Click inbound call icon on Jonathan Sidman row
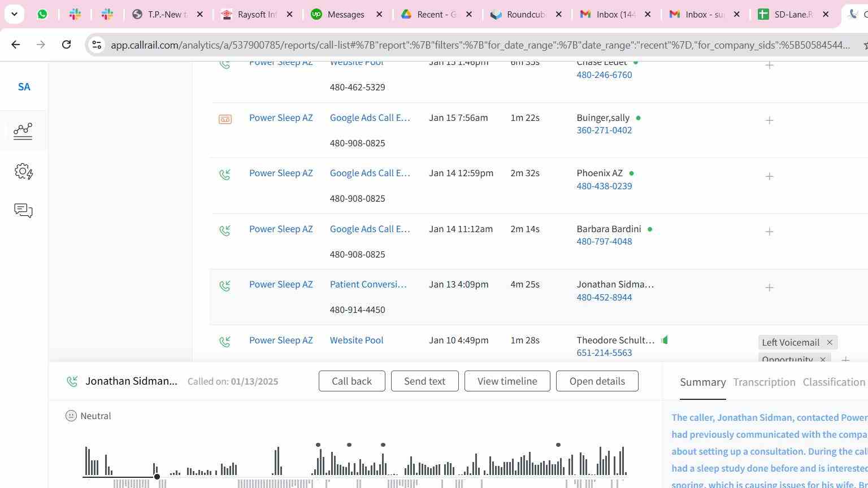The width and height of the screenshot is (868, 488). 225,286
